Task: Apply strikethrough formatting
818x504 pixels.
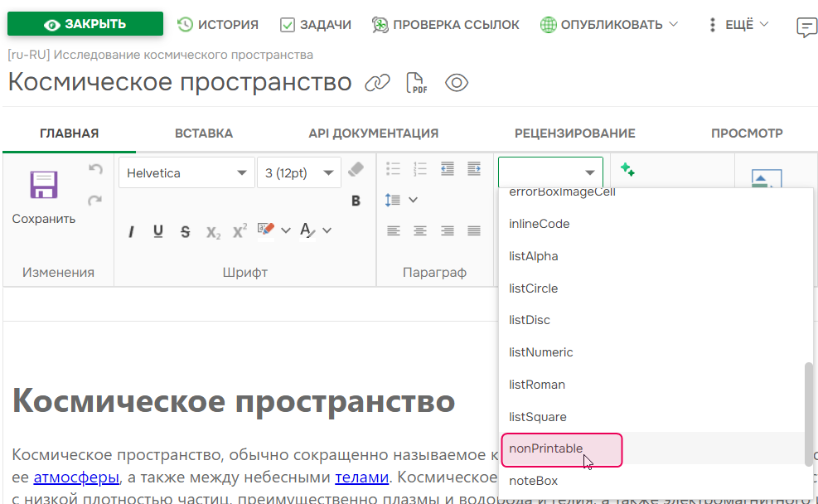Action: tap(185, 230)
